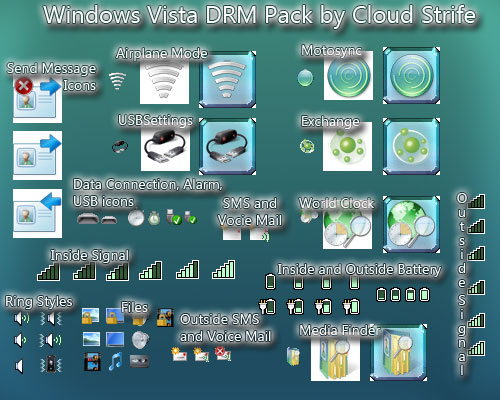Click the framed World Clock globe icon

tap(411, 225)
